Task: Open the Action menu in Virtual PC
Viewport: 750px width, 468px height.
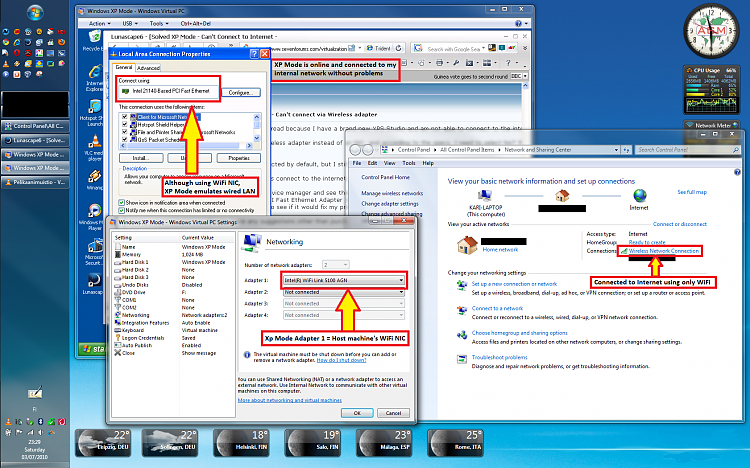Action: (99, 23)
